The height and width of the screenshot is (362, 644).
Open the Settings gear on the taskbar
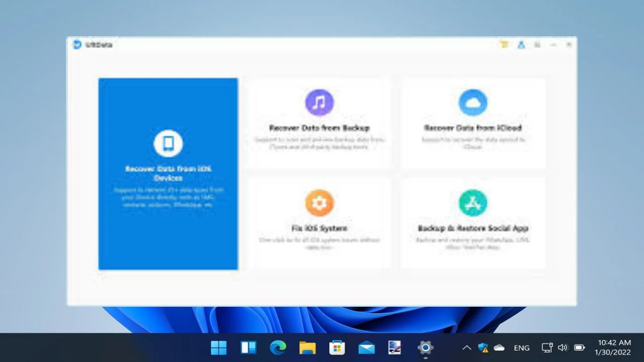click(x=426, y=347)
